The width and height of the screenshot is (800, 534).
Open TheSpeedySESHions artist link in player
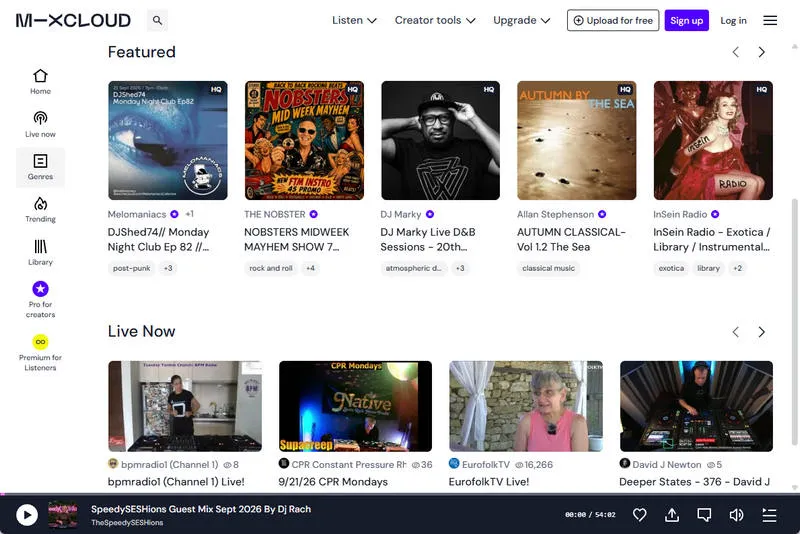point(127,523)
